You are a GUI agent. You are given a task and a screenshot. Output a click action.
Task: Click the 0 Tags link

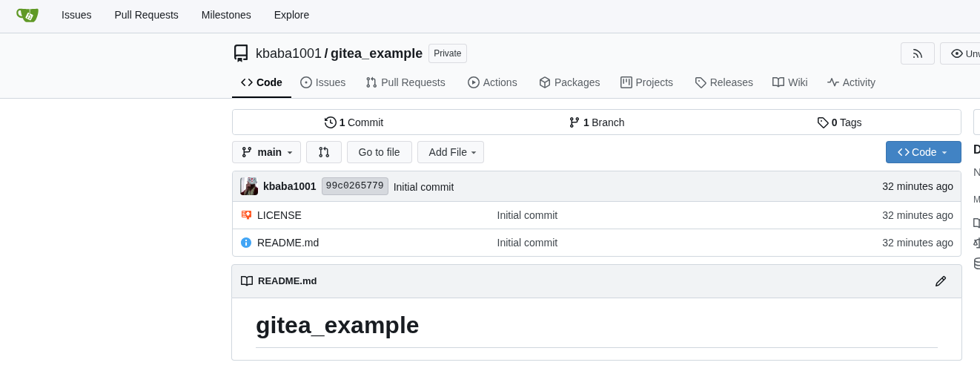(839, 122)
